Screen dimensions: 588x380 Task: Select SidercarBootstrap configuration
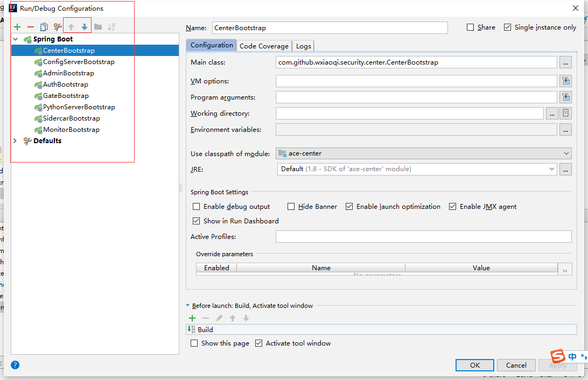[72, 118]
